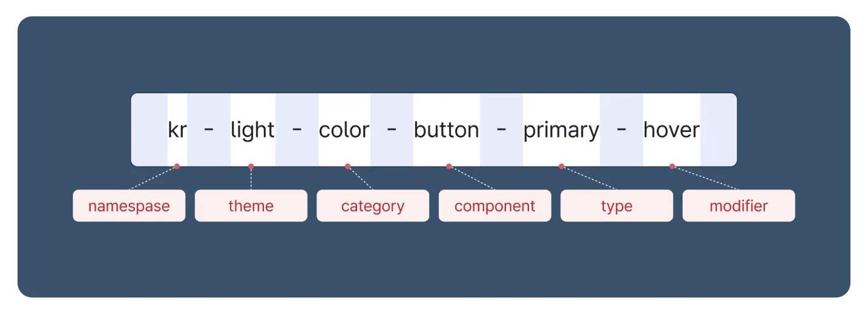868x309 pixels.
Task: Select the red dot beneath 'primary'
Action: point(561,166)
